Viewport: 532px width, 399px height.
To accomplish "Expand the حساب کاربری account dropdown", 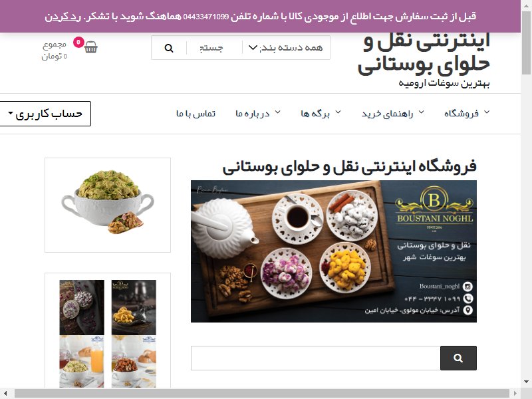I will click(45, 114).
